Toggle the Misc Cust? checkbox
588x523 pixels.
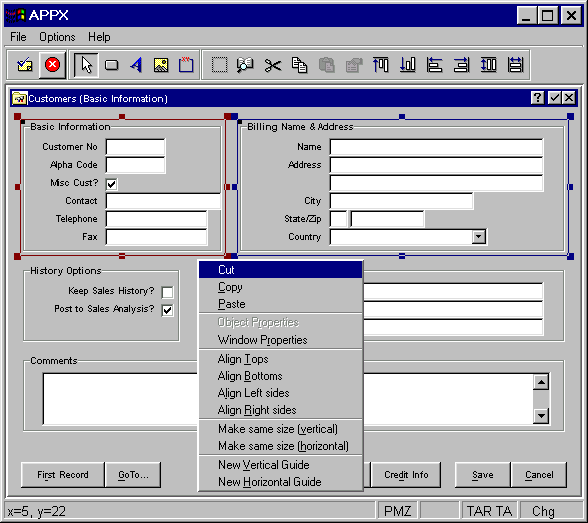point(112,184)
